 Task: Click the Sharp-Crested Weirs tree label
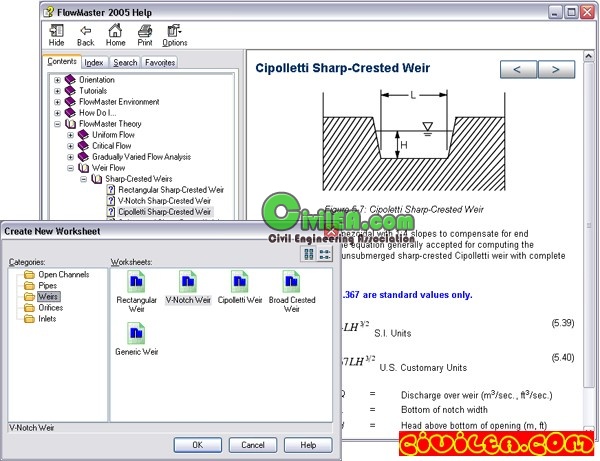pos(139,179)
